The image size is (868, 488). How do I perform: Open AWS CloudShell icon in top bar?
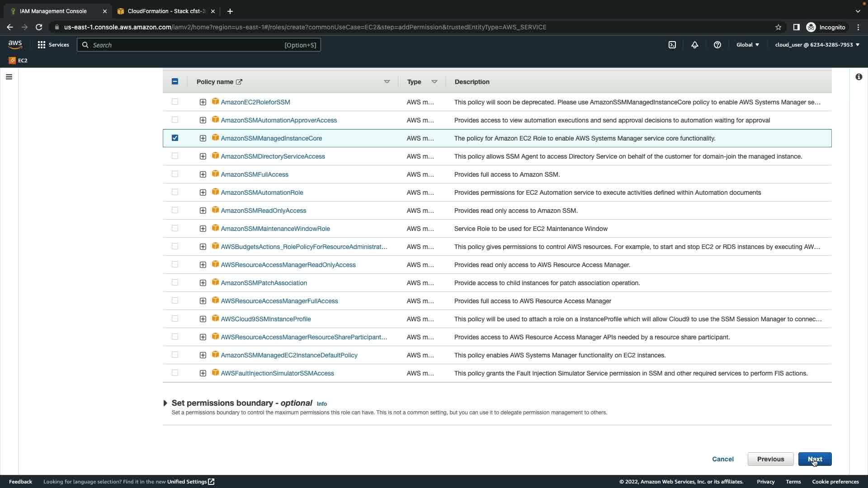(x=672, y=45)
